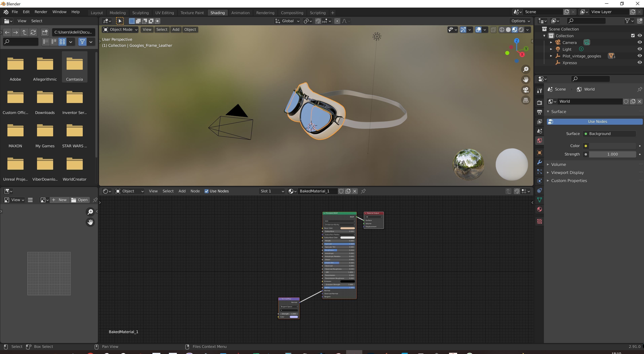Image resolution: width=644 pixels, height=354 pixels.
Task: Select rendered viewport shading mode icon
Action: click(521, 30)
